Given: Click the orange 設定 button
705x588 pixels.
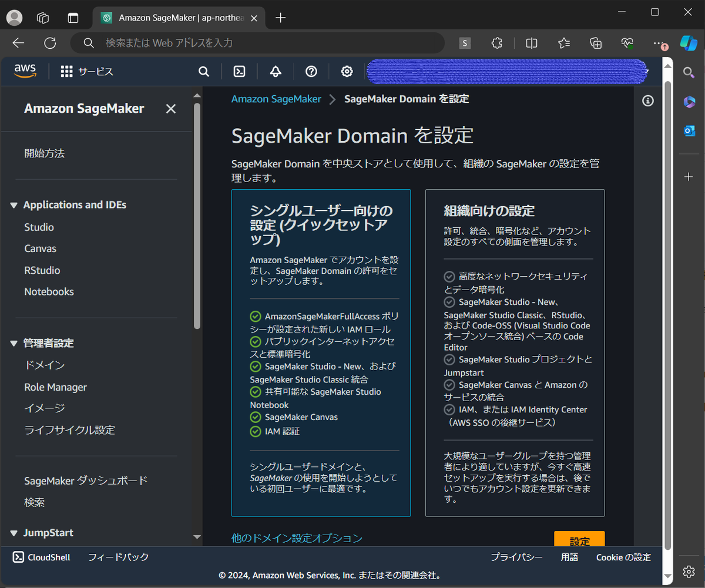Looking at the screenshot, I should 579,539.
